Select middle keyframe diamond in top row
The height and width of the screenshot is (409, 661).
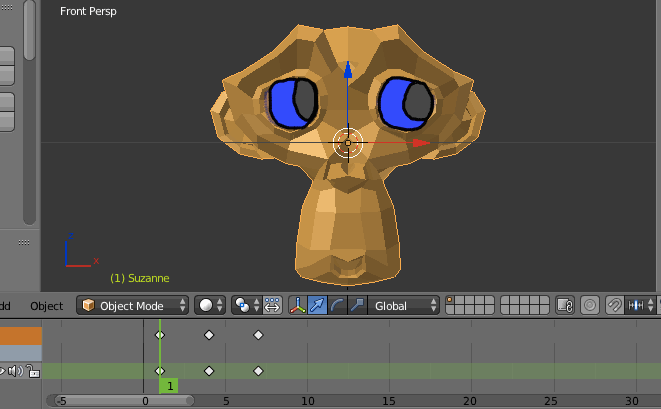click(209, 335)
